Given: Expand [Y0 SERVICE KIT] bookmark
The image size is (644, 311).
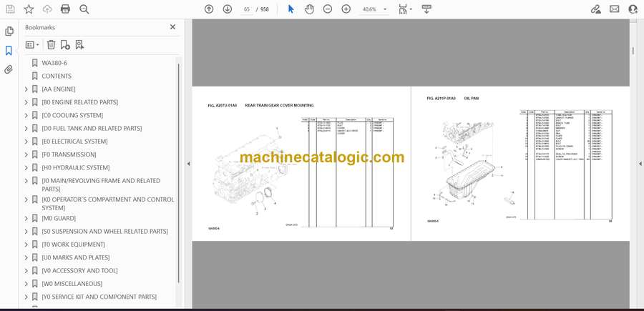Looking at the screenshot, I should click(26, 297).
